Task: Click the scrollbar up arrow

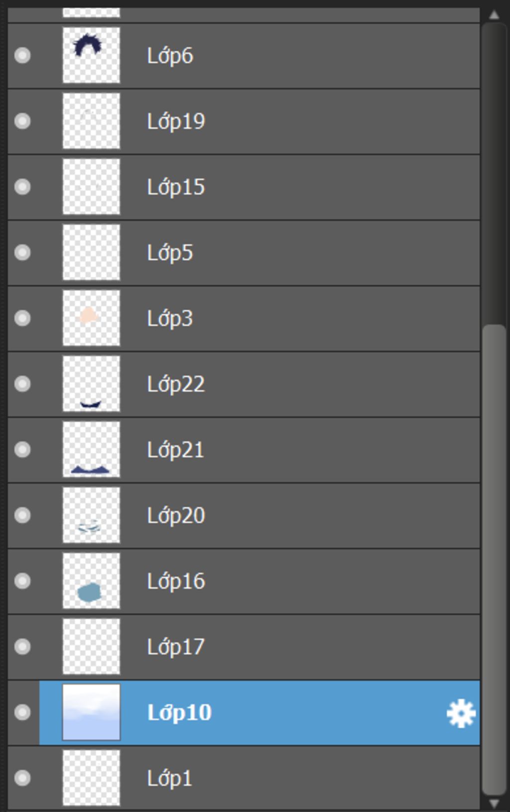Action: (494, 14)
